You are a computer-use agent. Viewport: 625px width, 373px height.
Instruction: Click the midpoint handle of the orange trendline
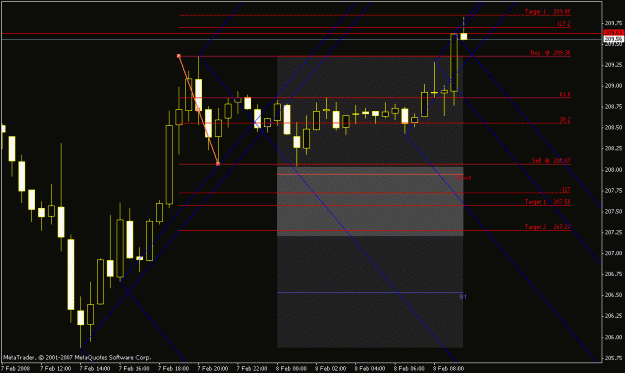pyautogui.click(x=198, y=110)
